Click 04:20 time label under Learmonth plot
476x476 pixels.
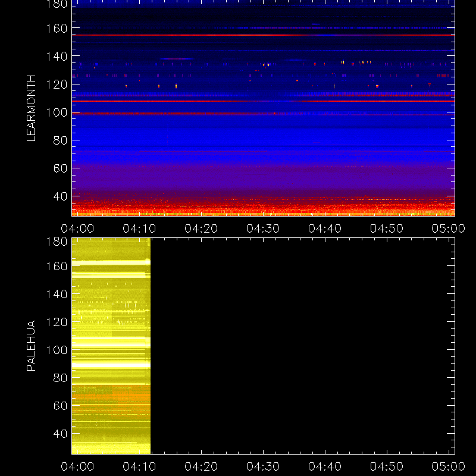201,228
